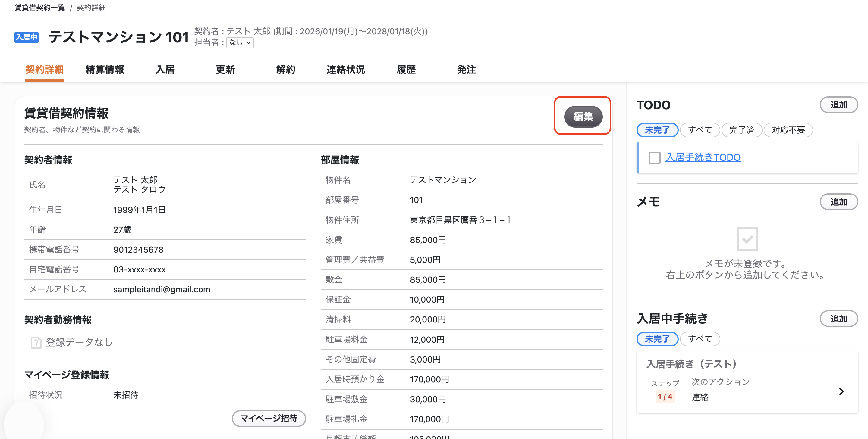
Task: Select 保証金 value 10,000円
Action: click(x=427, y=299)
